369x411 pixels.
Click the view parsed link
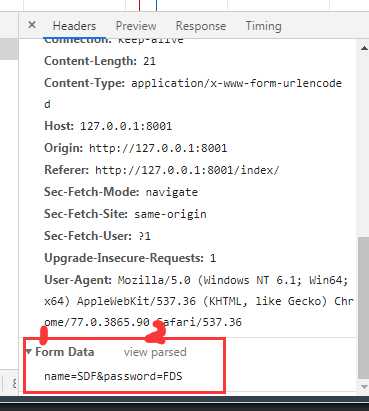[x=155, y=352]
